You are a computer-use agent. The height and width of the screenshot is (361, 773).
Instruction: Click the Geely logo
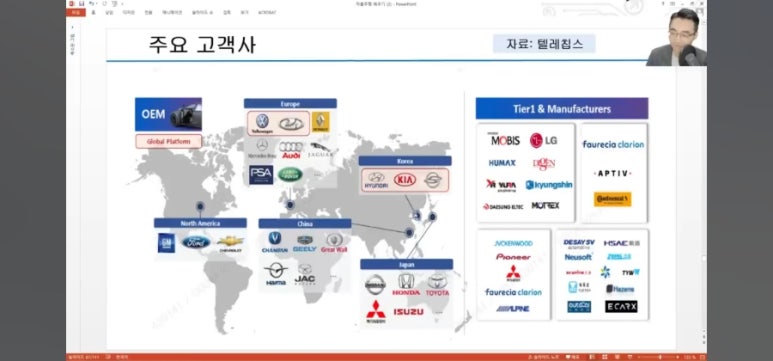[x=305, y=244]
